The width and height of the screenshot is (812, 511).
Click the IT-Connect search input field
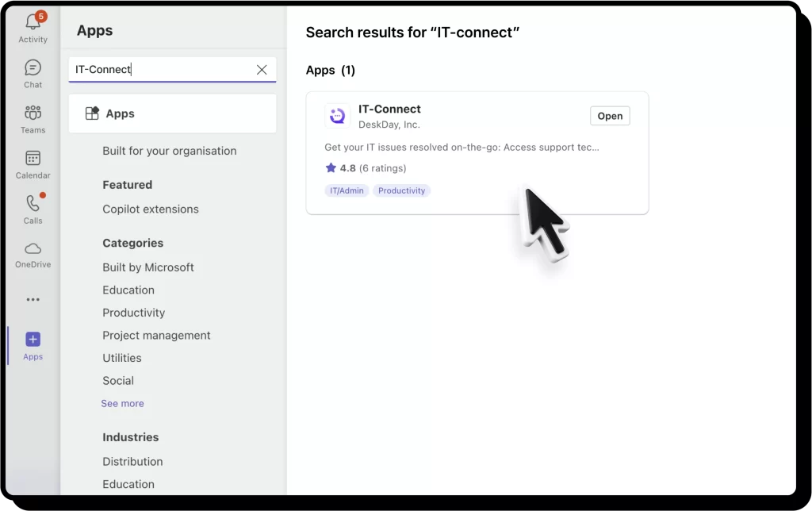coord(159,70)
